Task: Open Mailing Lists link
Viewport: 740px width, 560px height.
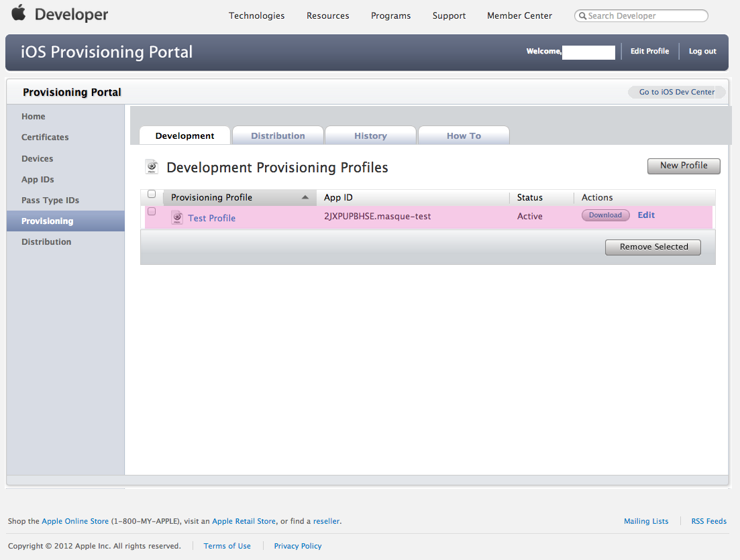Action: [646, 521]
